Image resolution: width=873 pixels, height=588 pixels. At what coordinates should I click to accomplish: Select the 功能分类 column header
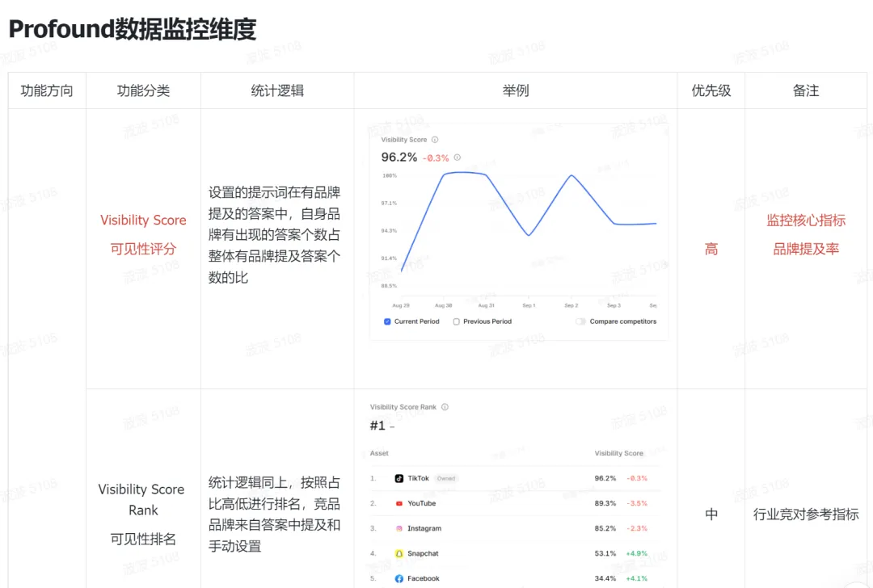pos(143,90)
